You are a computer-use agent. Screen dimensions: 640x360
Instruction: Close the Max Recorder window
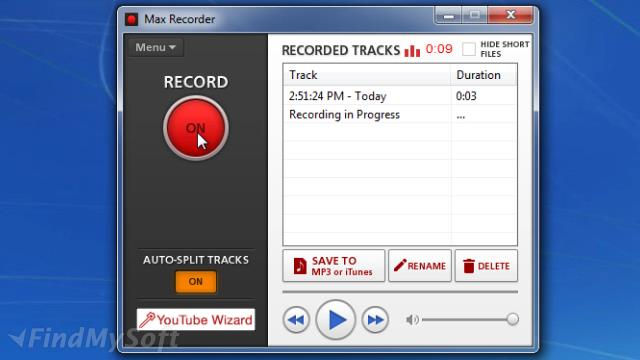point(510,15)
